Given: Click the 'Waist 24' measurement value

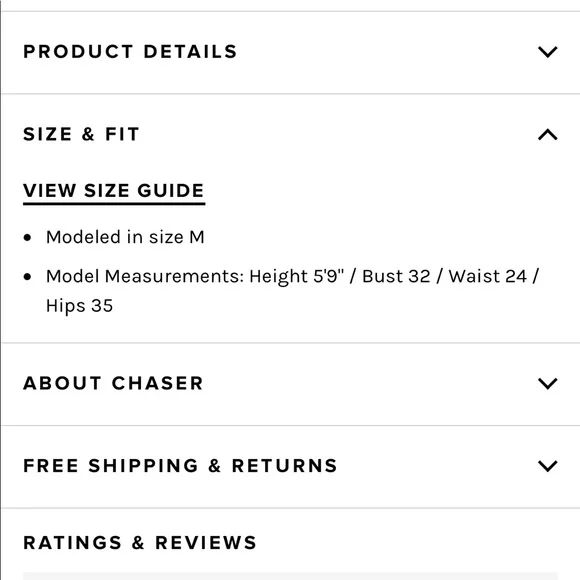Looking at the screenshot, I should pyautogui.click(x=488, y=276).
